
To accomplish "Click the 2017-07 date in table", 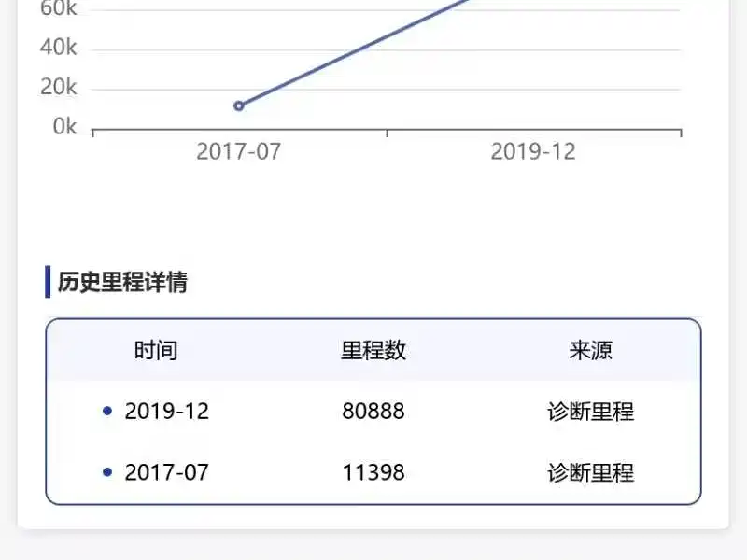I will click(167, 472).
